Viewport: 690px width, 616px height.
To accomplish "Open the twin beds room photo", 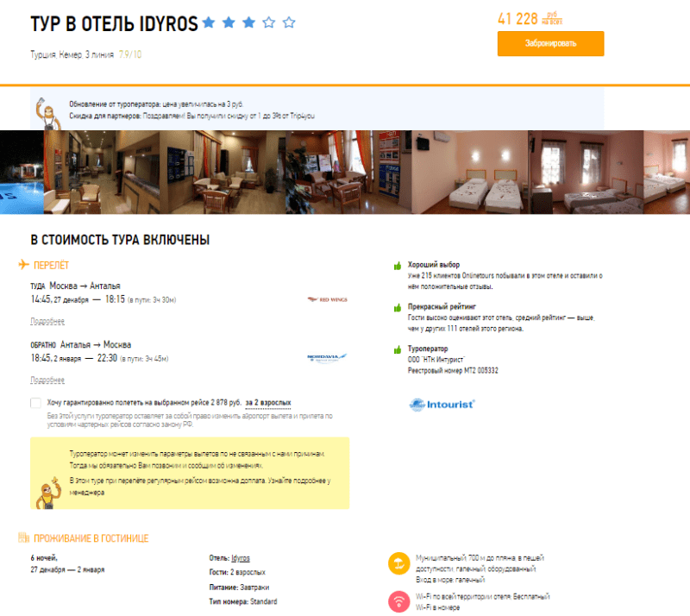I will pos(469,173).
